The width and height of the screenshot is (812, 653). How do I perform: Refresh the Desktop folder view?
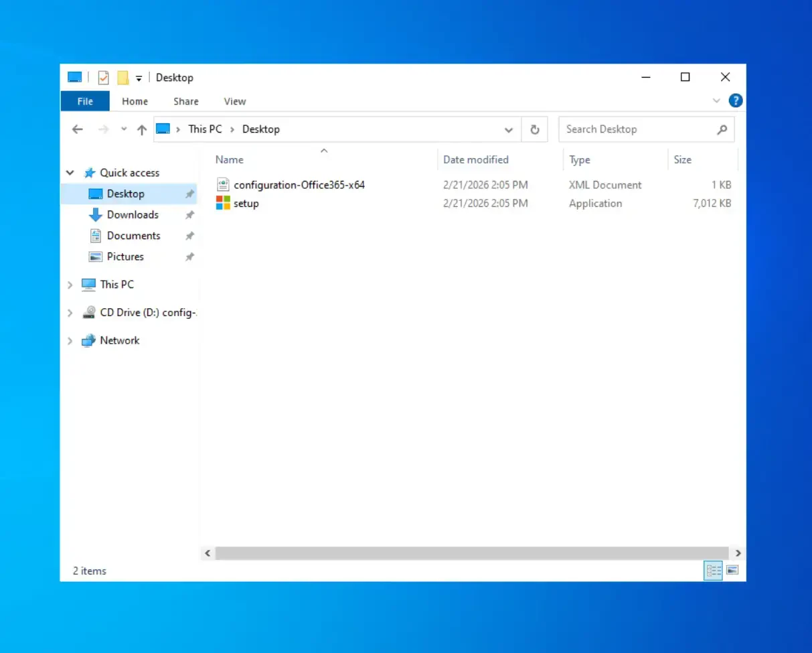534,129
